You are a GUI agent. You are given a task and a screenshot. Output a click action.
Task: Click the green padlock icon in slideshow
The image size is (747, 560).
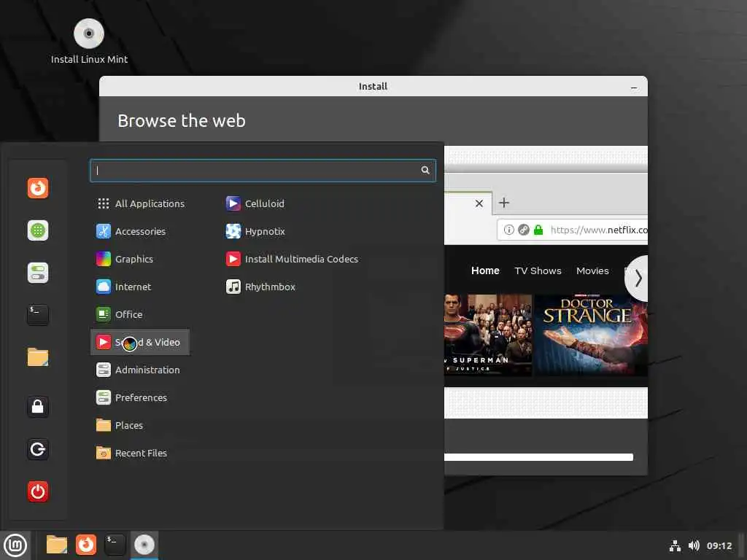pos(538,230)
